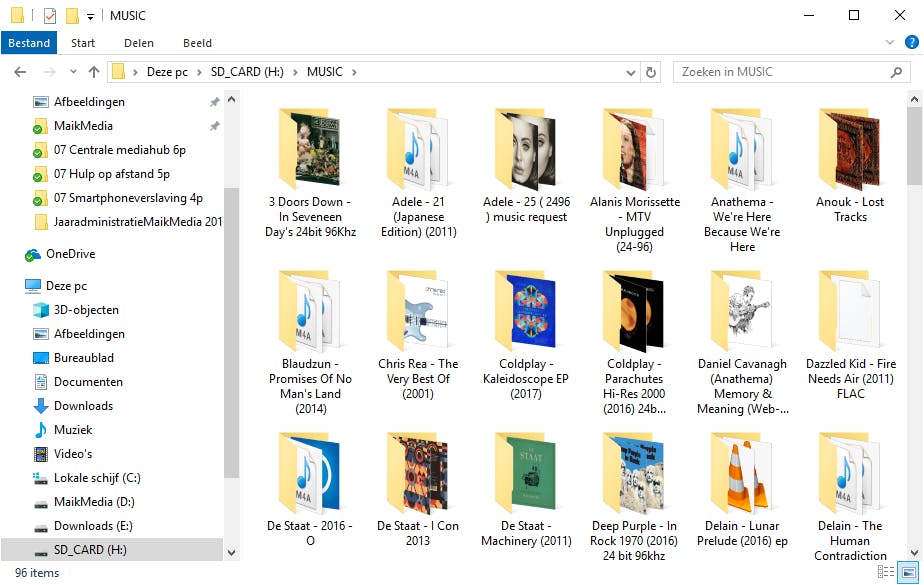Open the Deep Purple - In Rock folder
This screenshot has width=924, height=585.
pyautogui.click(x=635, y=497)
